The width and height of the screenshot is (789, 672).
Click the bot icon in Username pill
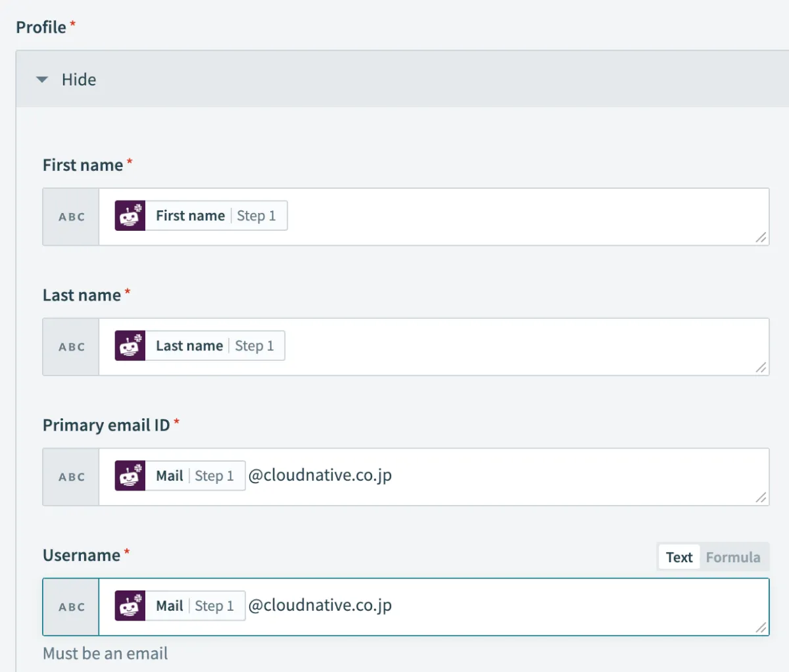click(x=130, y=606)
